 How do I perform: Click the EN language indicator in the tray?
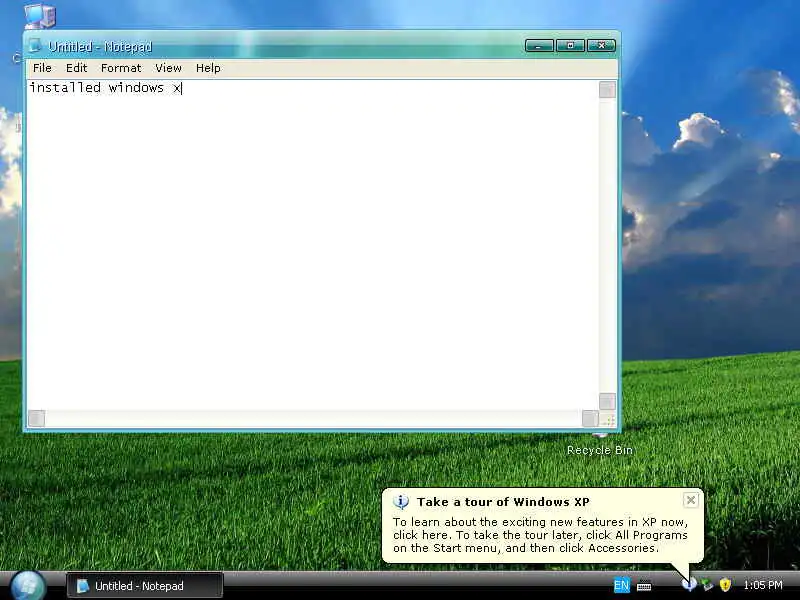click(621, 585)
